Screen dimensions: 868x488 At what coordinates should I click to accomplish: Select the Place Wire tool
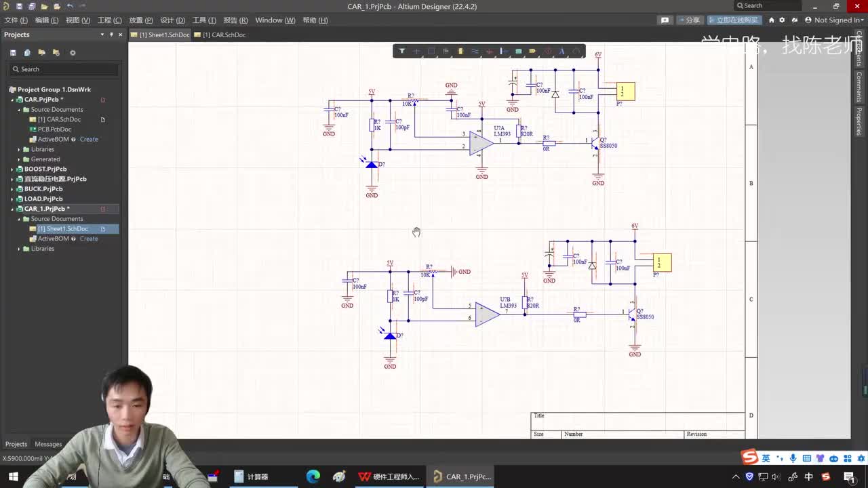[475, 52]
